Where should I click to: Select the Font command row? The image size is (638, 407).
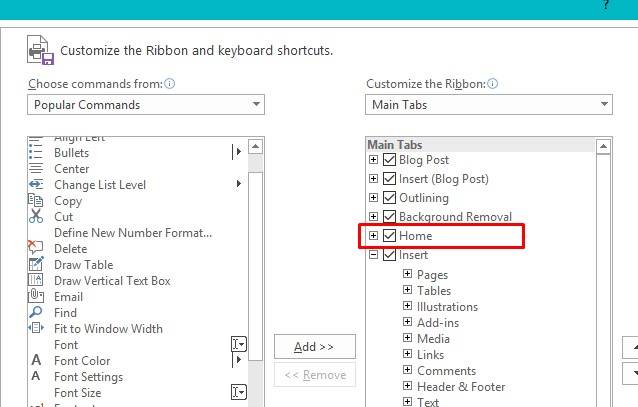pos(138,345)
